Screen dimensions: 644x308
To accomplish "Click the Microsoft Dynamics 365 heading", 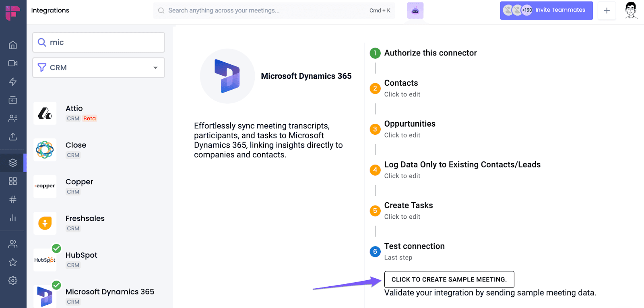I will point(306,76).
